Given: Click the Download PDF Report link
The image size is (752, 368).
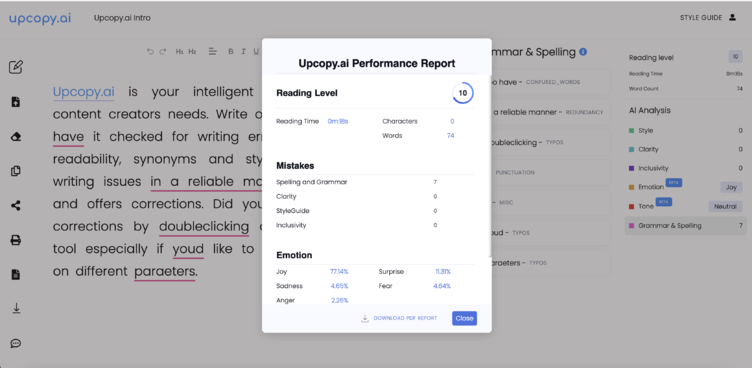Looking at the screenshot, I should [405, 319].
